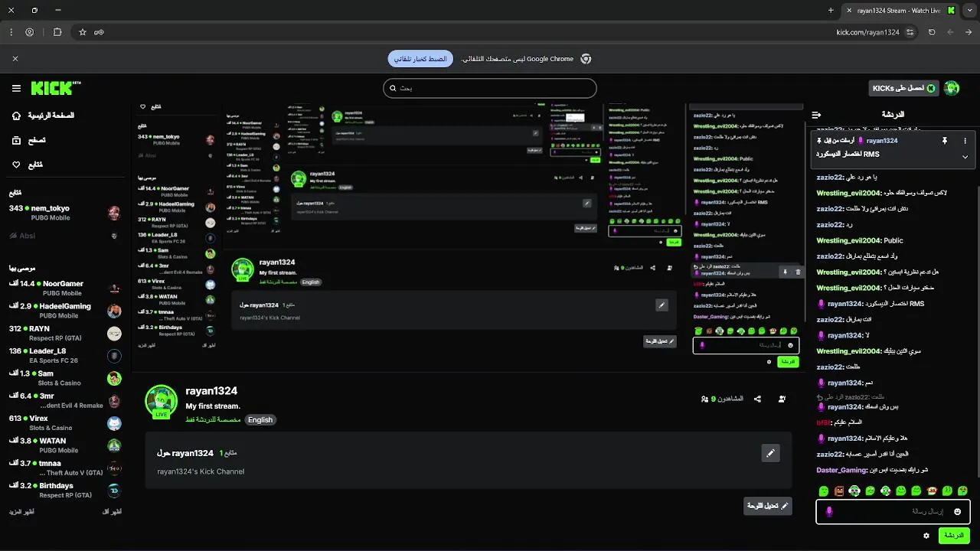Click the Birthdays channel avatar
980x551 pixels.
tap(114, 491)
